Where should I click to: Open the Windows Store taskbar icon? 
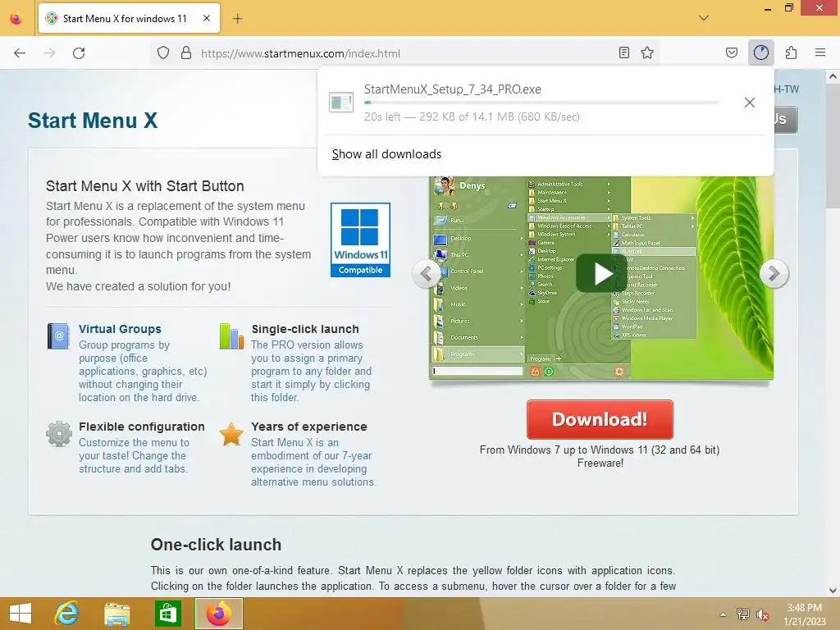click(x=167, y=614)
